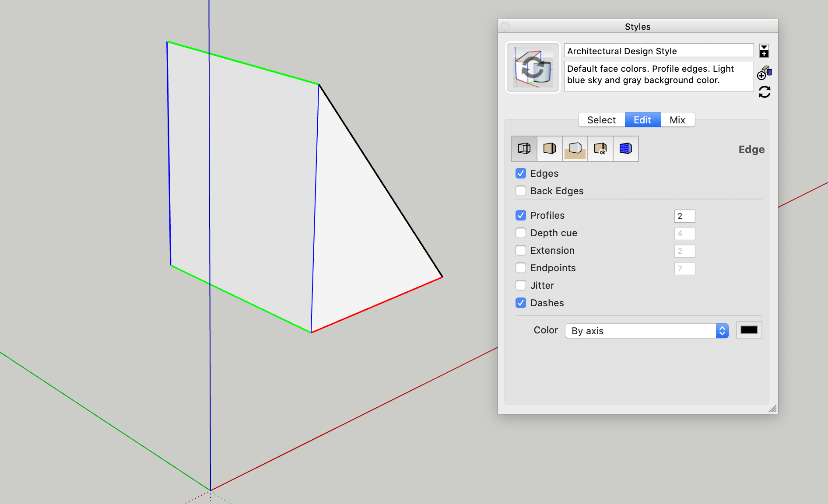Click the Create new style icon
The width and height of the screenshot is (828, 504).
pyautogui.click(x=764, y=73)
